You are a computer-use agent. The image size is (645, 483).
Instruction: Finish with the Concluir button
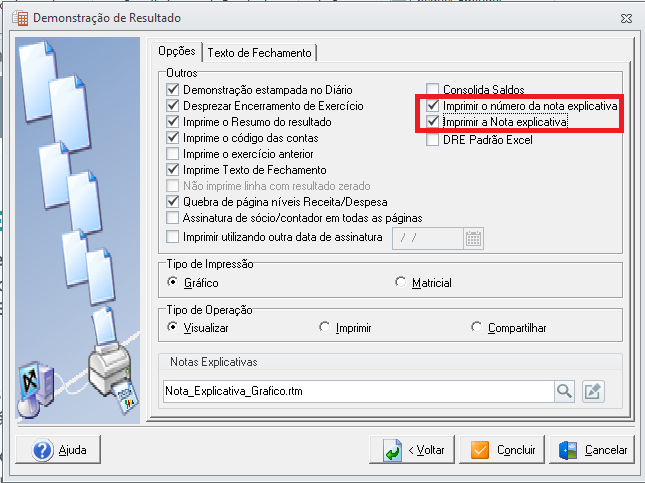[502, 450]
